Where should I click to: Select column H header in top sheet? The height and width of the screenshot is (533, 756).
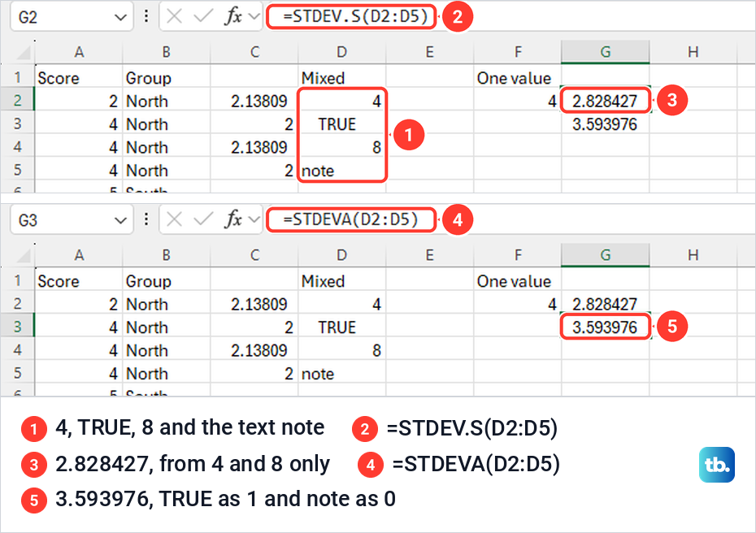(x=693, y=52)
